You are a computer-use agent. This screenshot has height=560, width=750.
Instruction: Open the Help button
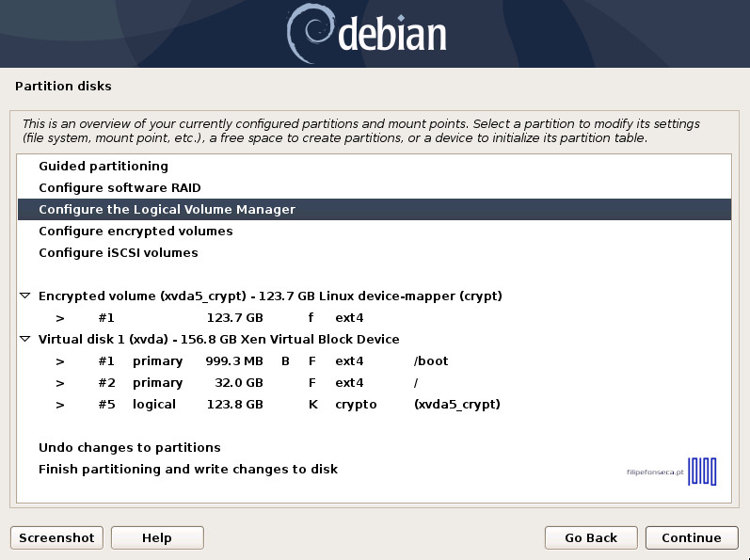point(157,538)
